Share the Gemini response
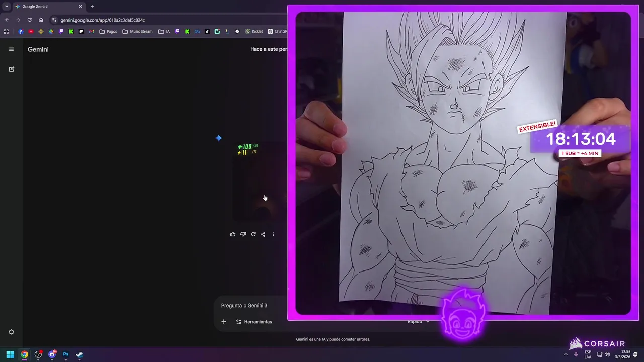 pos(263,234)
